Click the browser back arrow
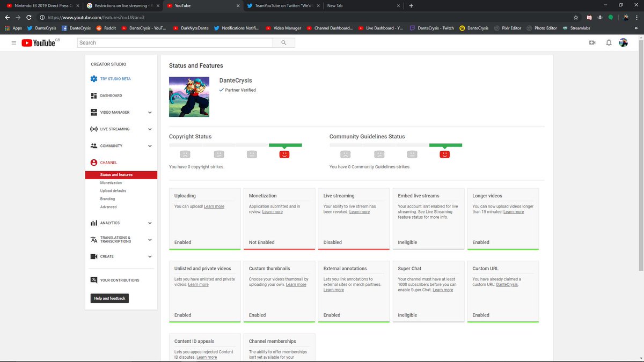The width and height of the screenshot is (644, 362). tap(7, 17)
